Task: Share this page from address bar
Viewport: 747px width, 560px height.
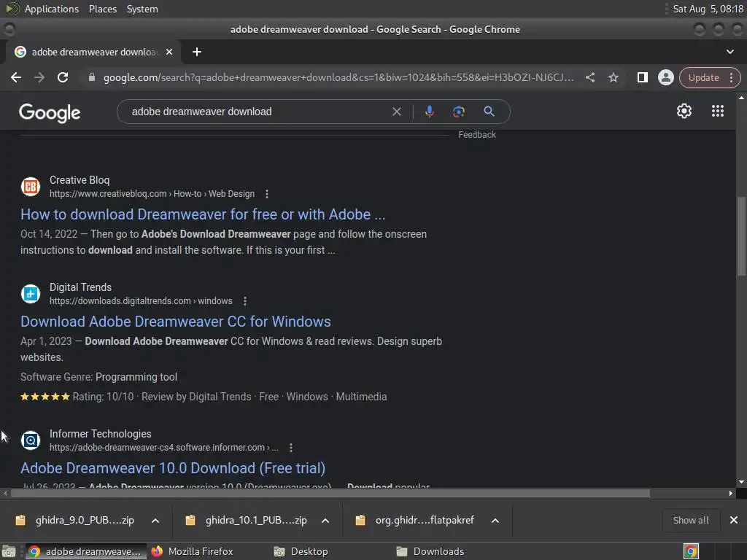Action: (x=589, y=77)
